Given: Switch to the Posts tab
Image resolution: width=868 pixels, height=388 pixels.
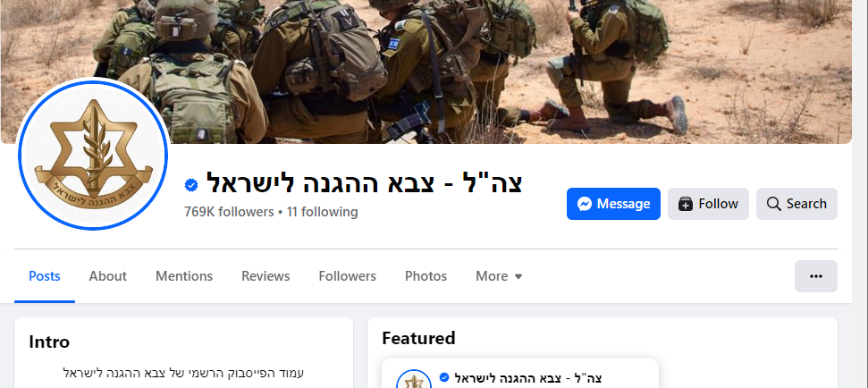Looking at the screenshot, I should [x=45, y=276].
